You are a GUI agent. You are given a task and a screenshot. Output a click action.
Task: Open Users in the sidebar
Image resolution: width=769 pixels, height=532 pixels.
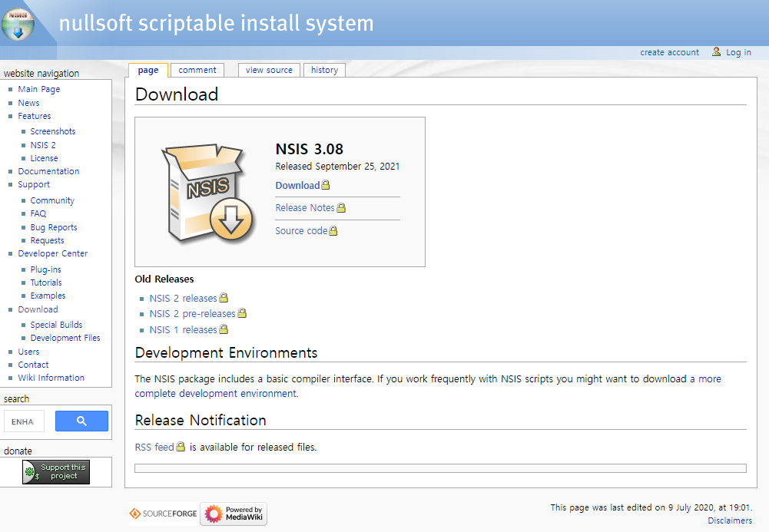tap(28, 352)
